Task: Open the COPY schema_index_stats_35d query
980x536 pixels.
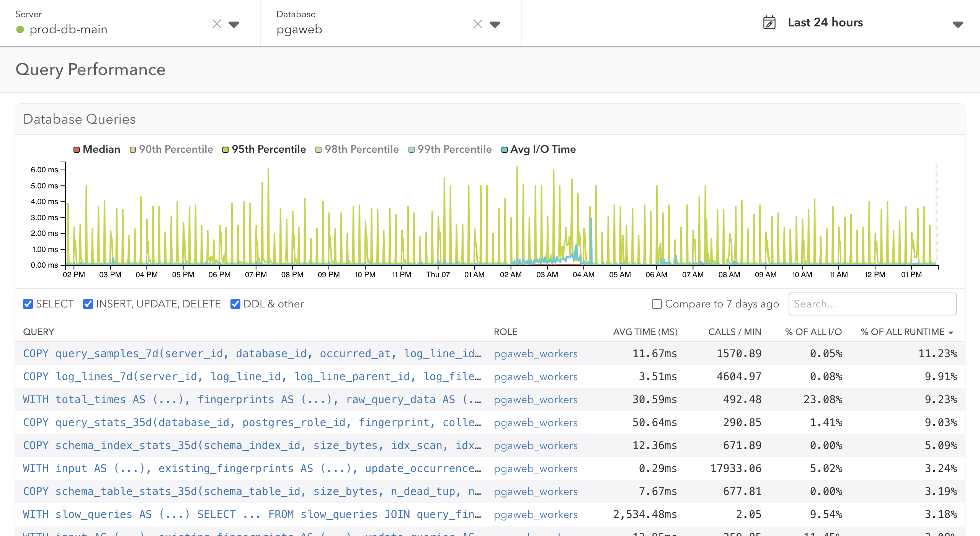Action: pos(252,445)
